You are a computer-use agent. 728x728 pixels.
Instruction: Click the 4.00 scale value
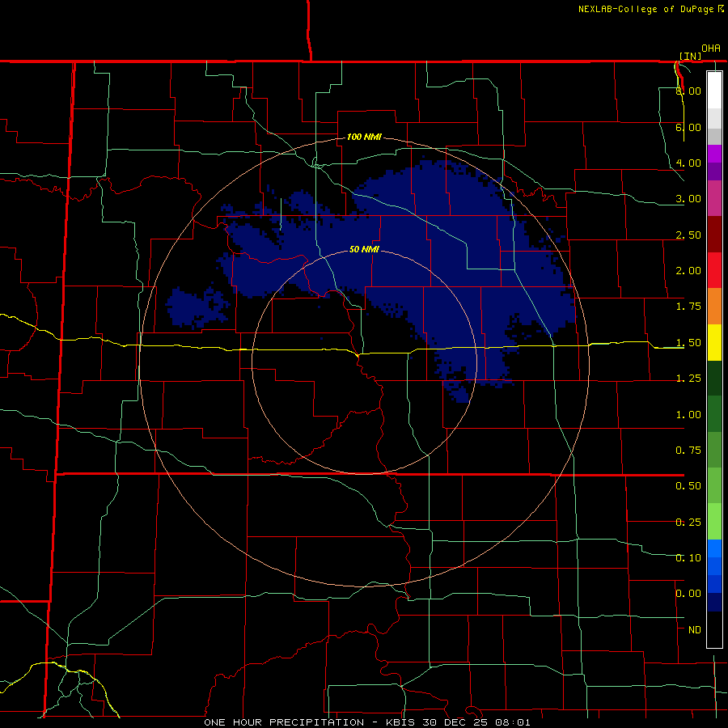click(688, 163)
